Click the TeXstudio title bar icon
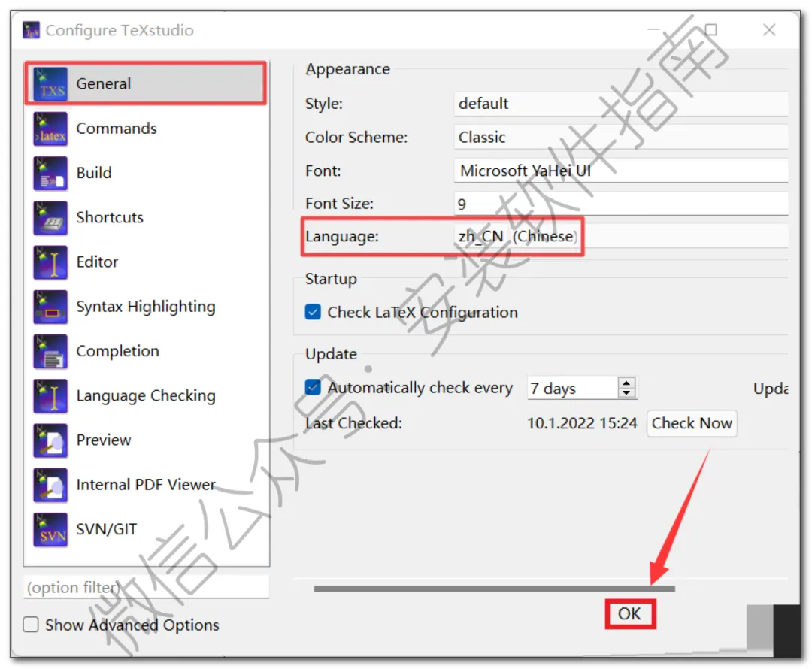 coord(31,30)
